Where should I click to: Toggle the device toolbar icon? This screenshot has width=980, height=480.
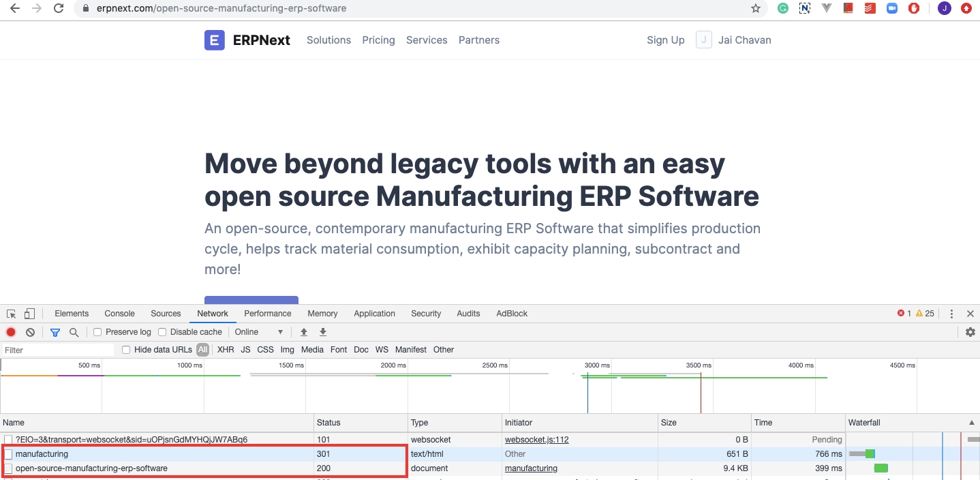[x=29, y=314]
